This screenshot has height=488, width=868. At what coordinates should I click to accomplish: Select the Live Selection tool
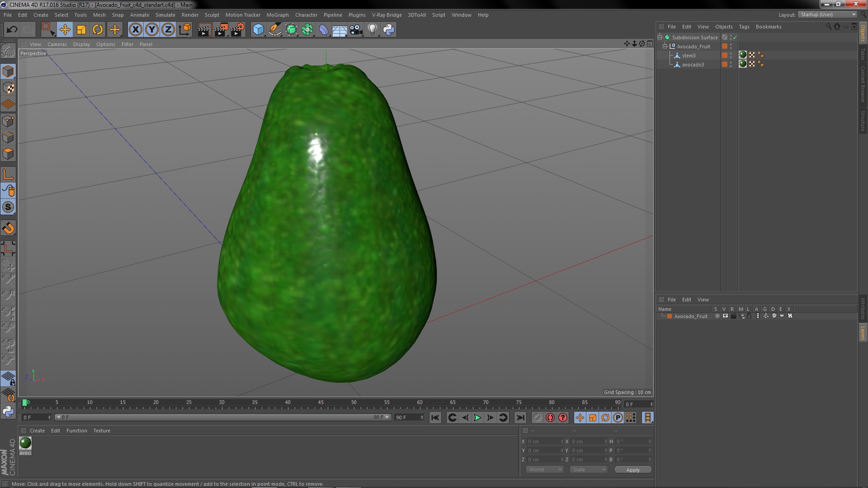click(x=48, y=30)
